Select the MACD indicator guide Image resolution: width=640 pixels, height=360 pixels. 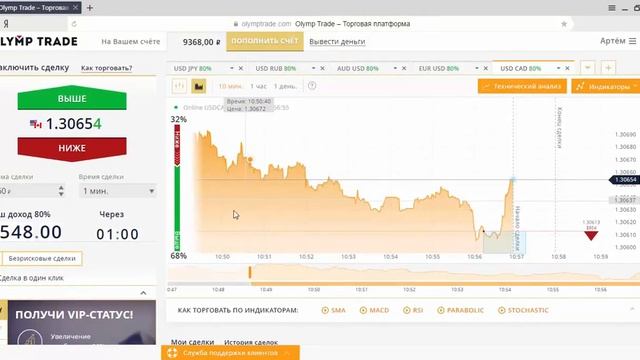click(374, 310)
